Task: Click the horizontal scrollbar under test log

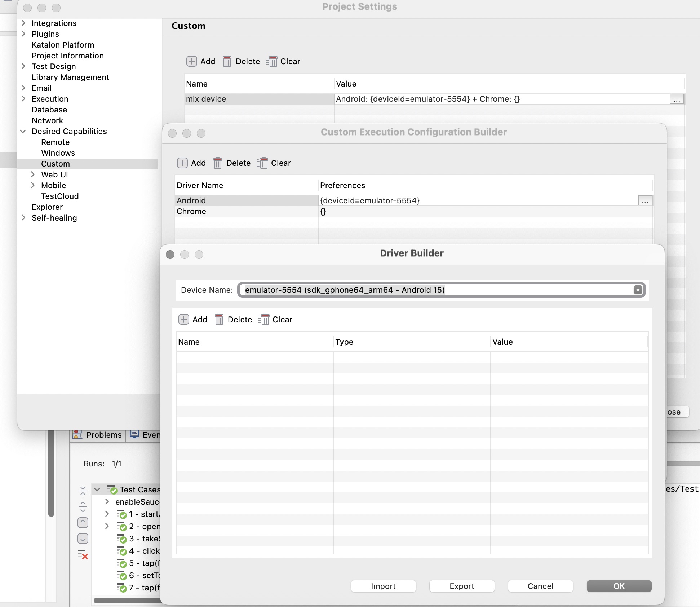Action: click(x=126, y=601)
